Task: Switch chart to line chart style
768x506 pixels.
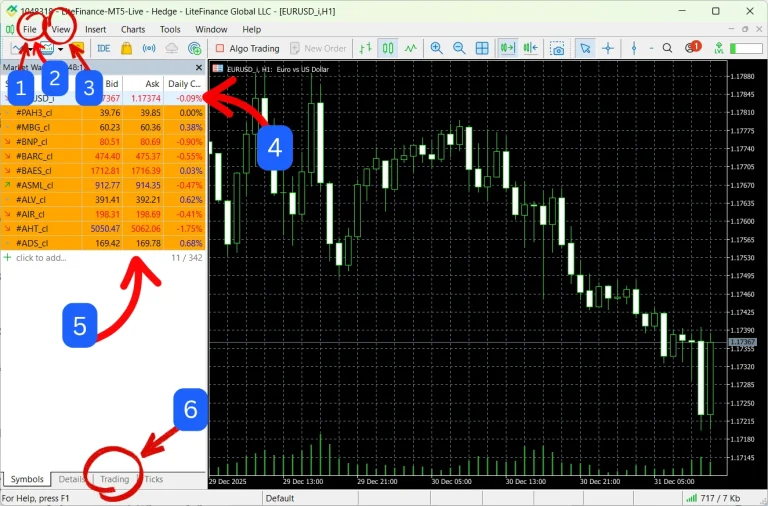Action: [410, 48]
